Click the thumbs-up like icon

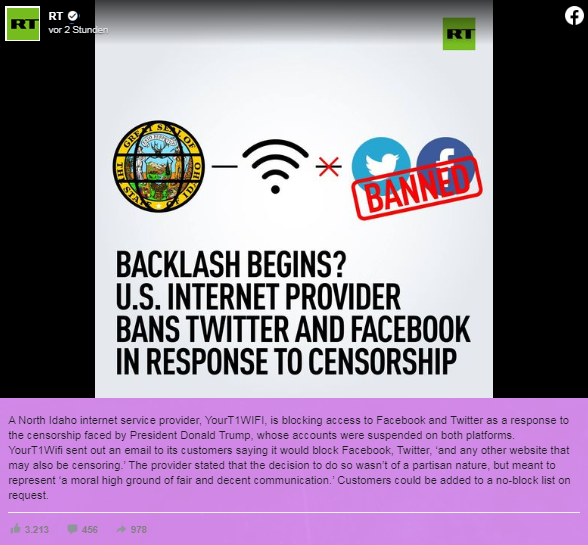pyautogui.click(x=15, y=529)
